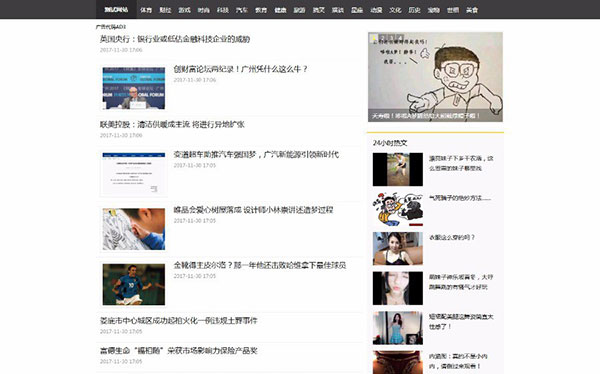Open the 体育 navigation category

[146, 10]
